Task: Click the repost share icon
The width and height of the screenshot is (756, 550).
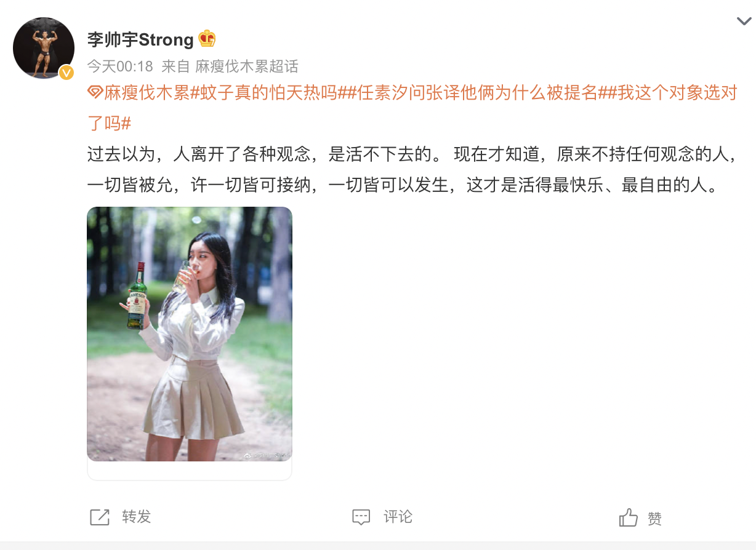Action: (x=100, y=517)
